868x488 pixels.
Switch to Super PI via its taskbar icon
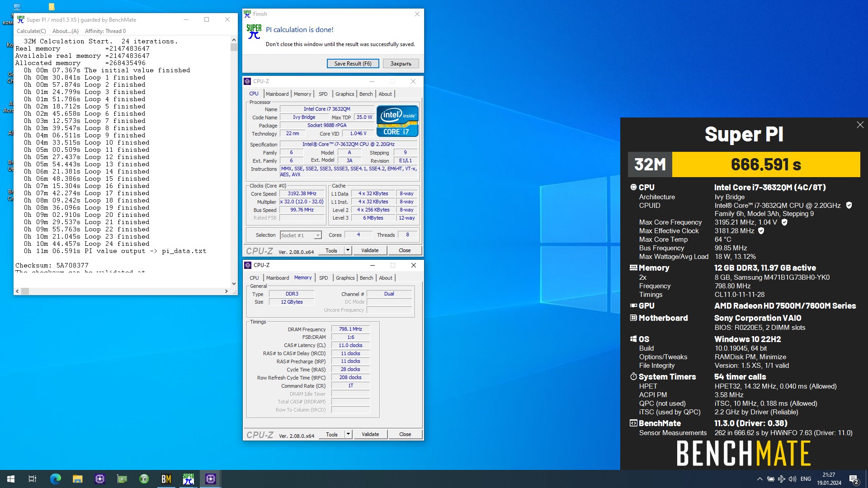[188, 479]
